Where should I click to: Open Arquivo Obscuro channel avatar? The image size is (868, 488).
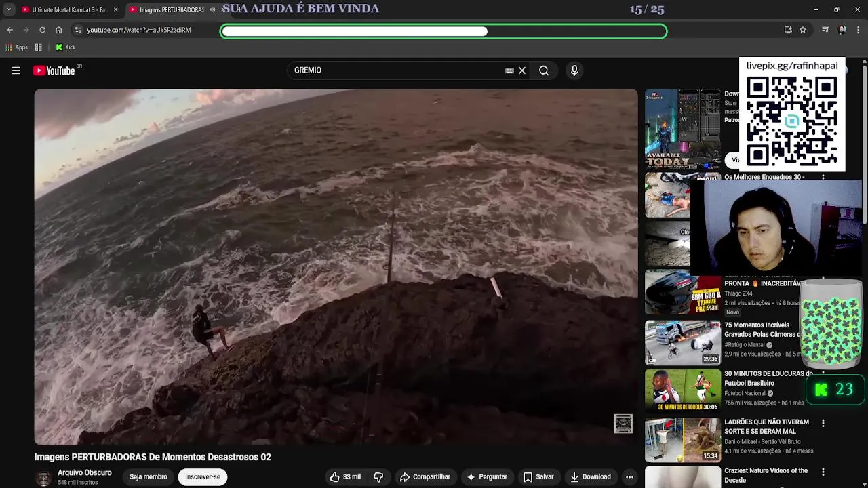(x=43, y=477)
